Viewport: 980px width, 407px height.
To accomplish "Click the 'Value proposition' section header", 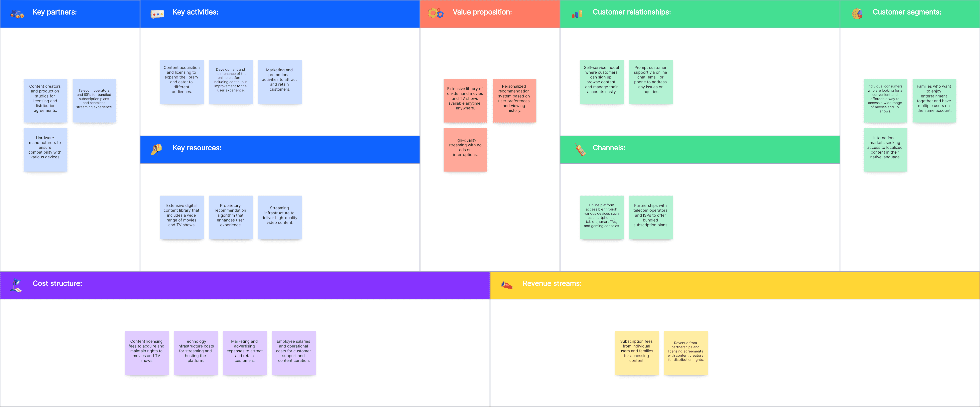I will [x=490, y=13].
